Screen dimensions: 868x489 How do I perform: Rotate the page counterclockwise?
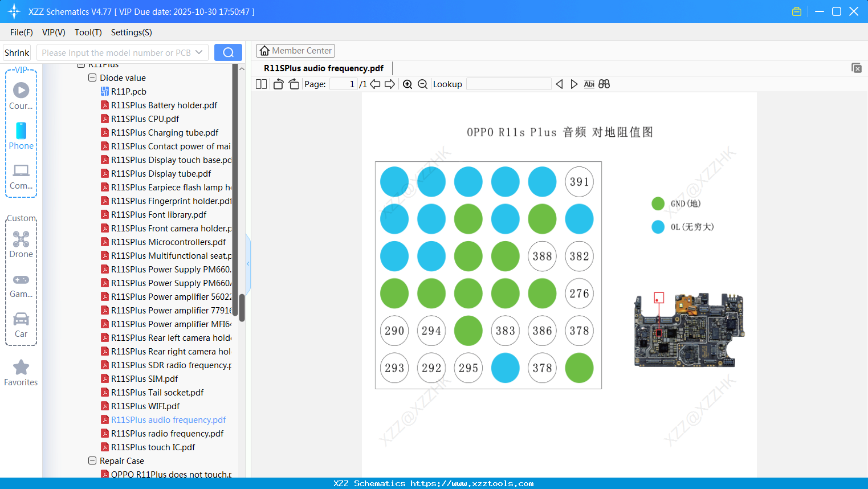(x=278, y=84)
